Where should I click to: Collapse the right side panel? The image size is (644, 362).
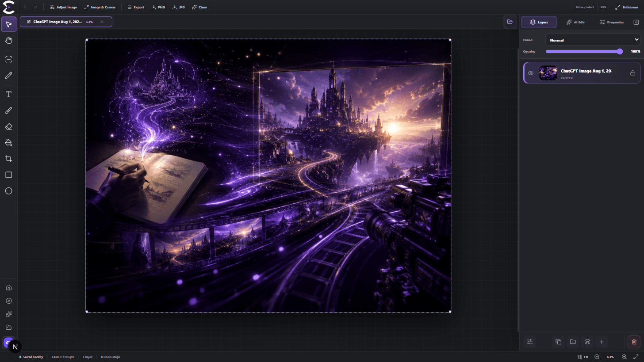(636, 22)
